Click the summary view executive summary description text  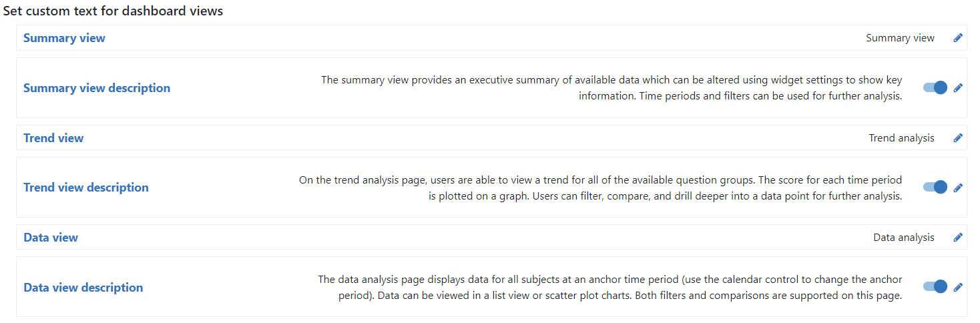coord(611,88)
